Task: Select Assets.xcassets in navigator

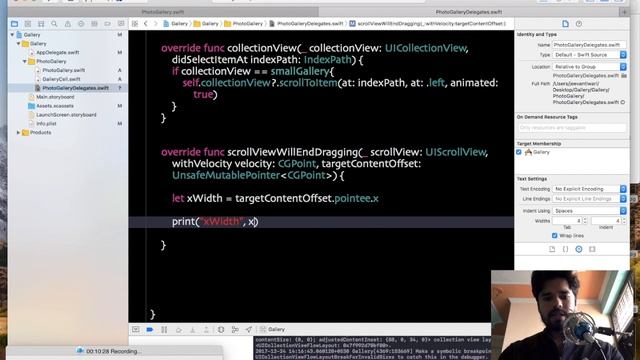Action: tap(55, 106)
